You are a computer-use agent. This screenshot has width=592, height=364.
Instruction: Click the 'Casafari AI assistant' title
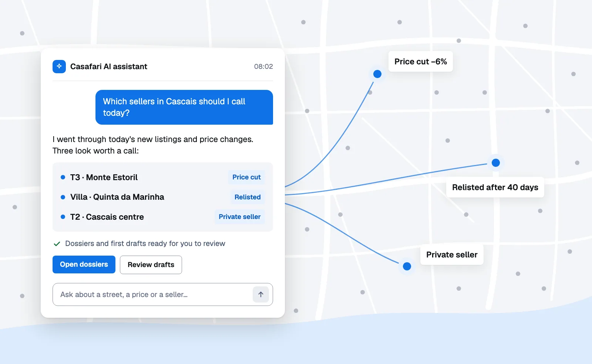tap(109, 67)
